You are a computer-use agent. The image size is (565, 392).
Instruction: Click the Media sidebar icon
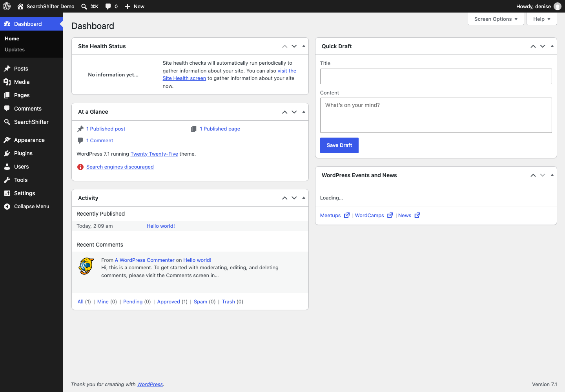pos(7,82)
